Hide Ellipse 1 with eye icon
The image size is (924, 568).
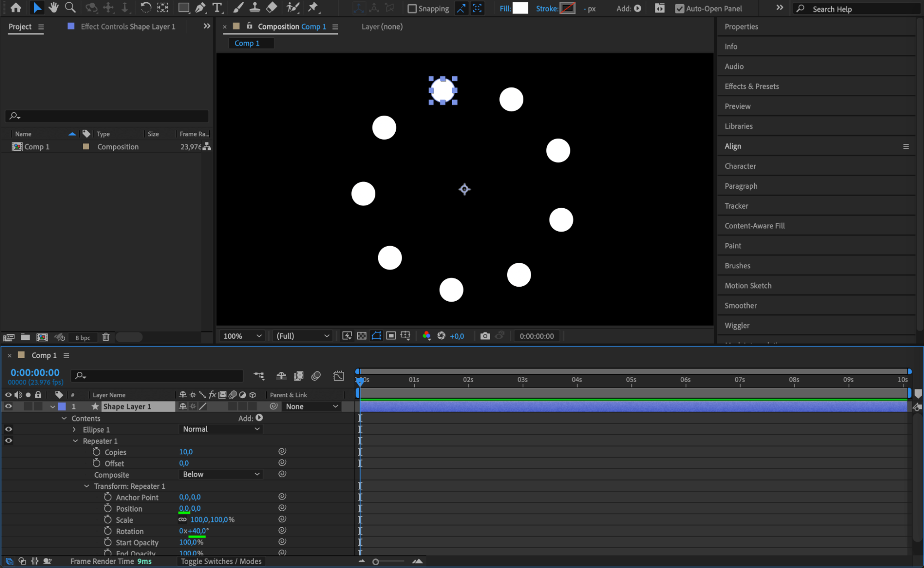pos(8,429)
